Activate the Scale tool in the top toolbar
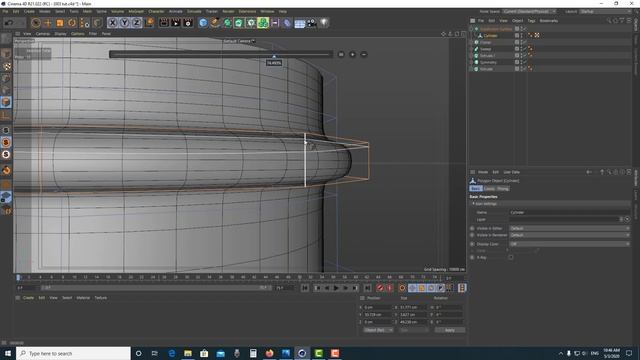Image resolution: width=640 pixels, height=360 pixels. coord(60,23)
